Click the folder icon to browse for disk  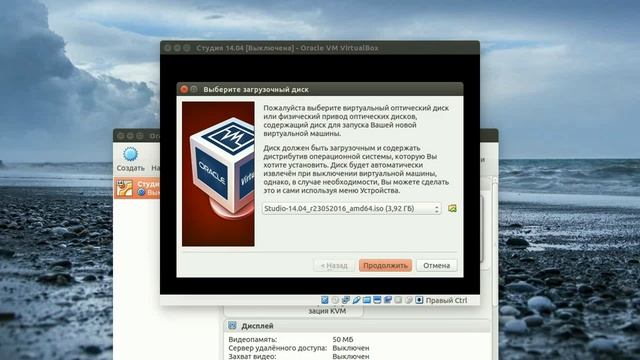pyautogui.click(x=452, y=209)
